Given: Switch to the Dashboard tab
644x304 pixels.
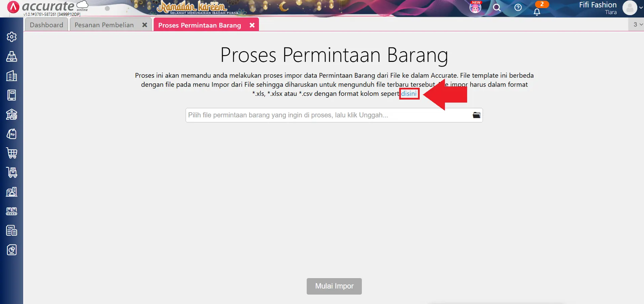Looking at the screenshot, I should click(46, 25).
